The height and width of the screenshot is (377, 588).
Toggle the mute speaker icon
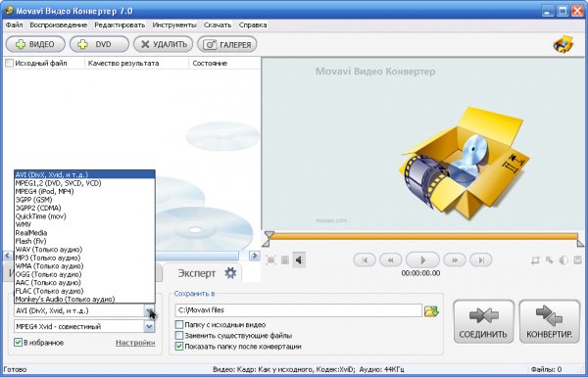pyautogui.click(x=299, y=259)
